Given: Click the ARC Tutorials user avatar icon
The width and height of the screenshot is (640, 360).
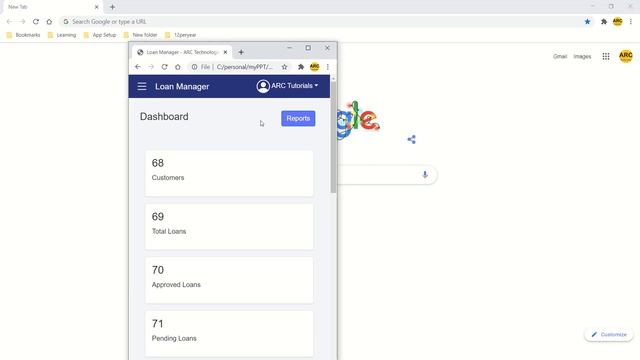Looking at the screenshot, I should click(x=263, y=86).
